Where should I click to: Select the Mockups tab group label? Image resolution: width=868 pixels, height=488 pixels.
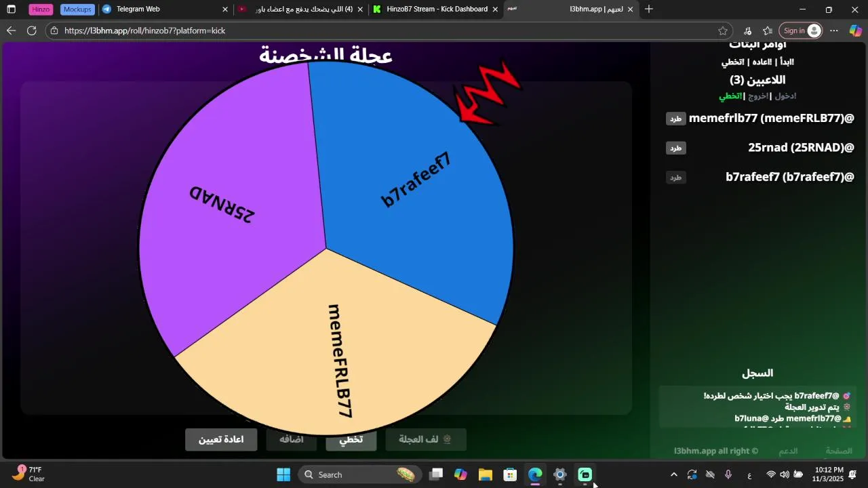[x=77, y=9]
